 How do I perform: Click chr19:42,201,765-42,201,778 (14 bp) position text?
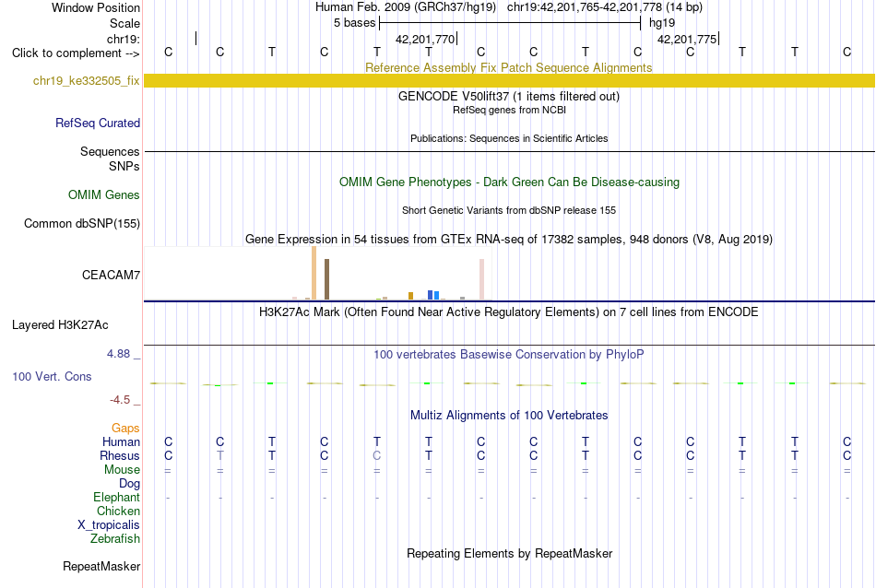click(x=605, y=7)
